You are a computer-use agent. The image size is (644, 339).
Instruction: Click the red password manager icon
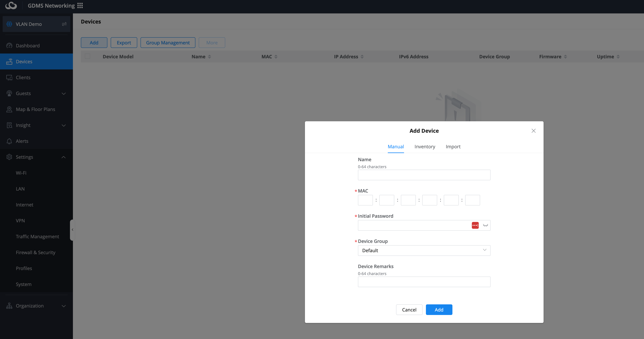475,225
